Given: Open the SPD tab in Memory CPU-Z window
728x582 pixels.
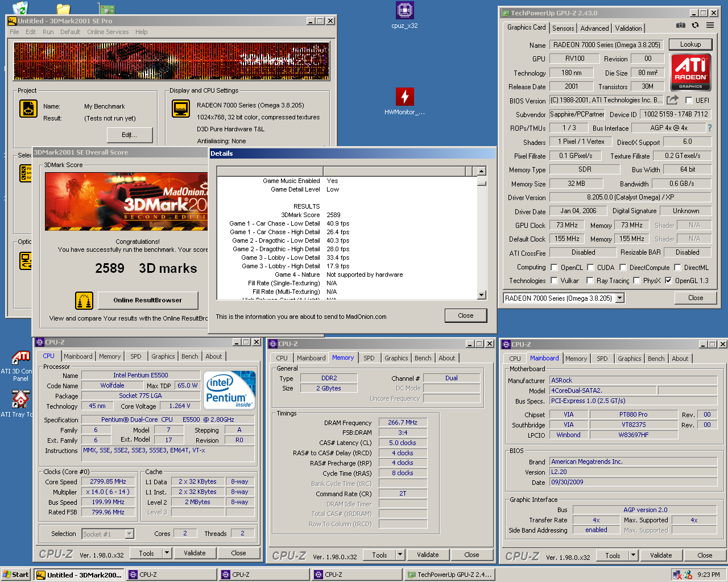Looking at the screenshot, I should click(x=369, y=358).
